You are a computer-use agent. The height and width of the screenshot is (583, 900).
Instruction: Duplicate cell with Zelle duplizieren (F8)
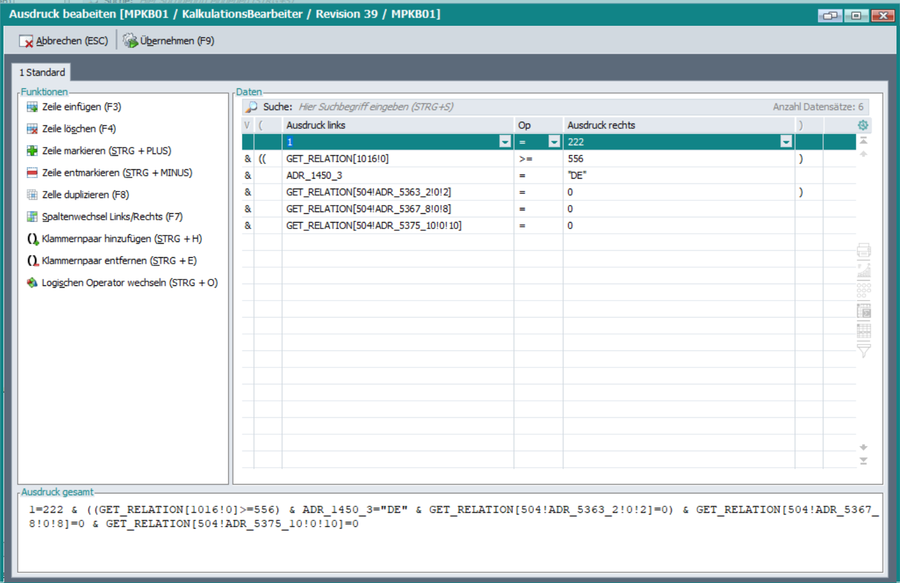click(84, 195)
